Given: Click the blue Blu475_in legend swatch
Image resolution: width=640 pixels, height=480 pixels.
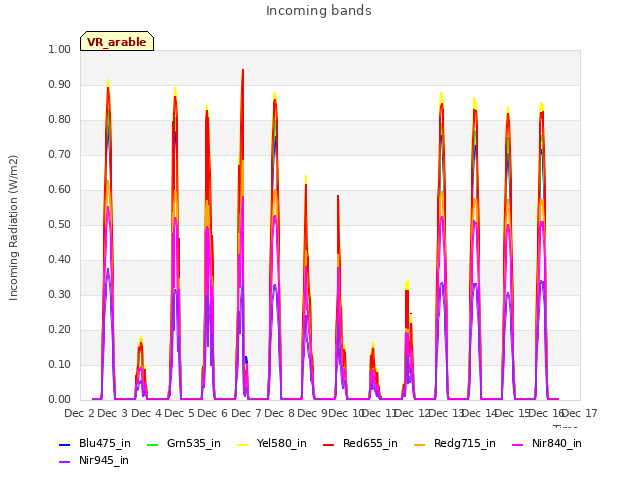Looking at the screenshot, I should (65, 444).
